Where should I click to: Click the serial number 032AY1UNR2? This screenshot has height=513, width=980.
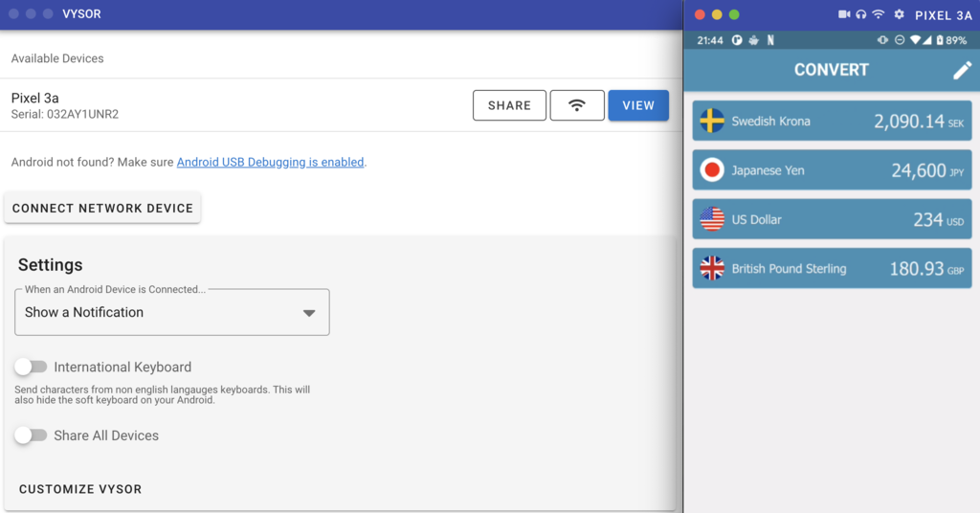(82, 114)
